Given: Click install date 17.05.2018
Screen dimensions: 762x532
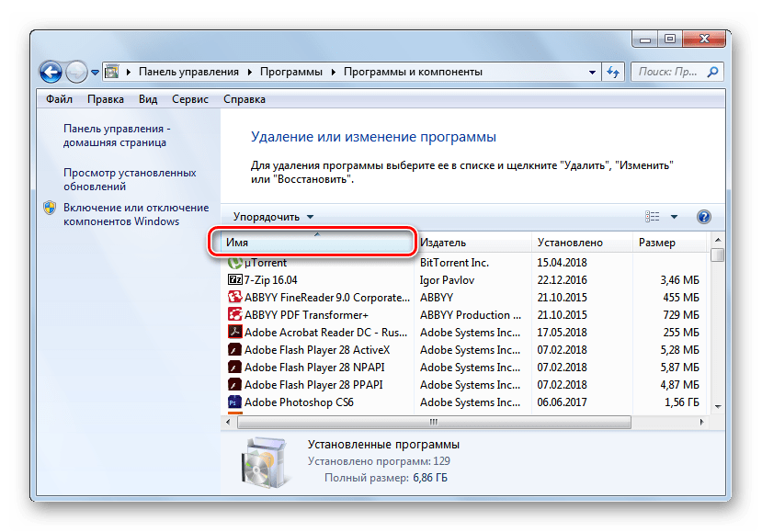Looking at the screenshot, I should click(563, 333).
